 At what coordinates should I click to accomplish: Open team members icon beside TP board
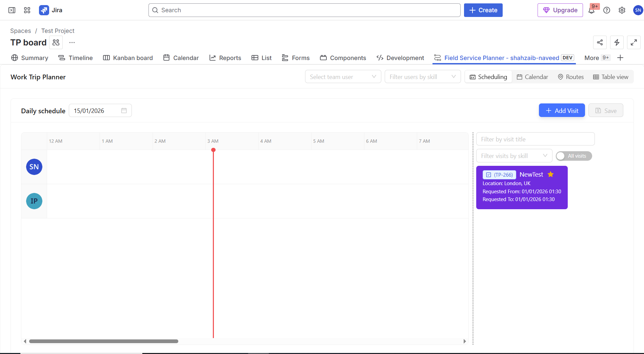pos(56,42)
